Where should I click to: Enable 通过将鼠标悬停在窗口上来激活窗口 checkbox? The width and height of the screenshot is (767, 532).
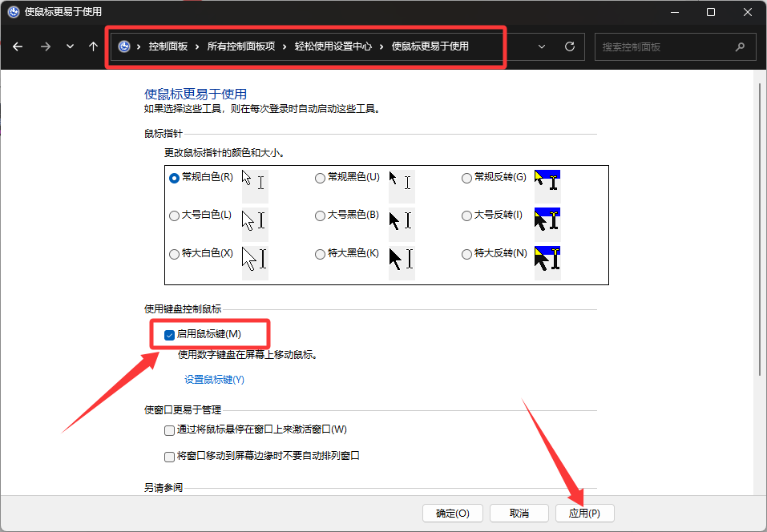169,430
